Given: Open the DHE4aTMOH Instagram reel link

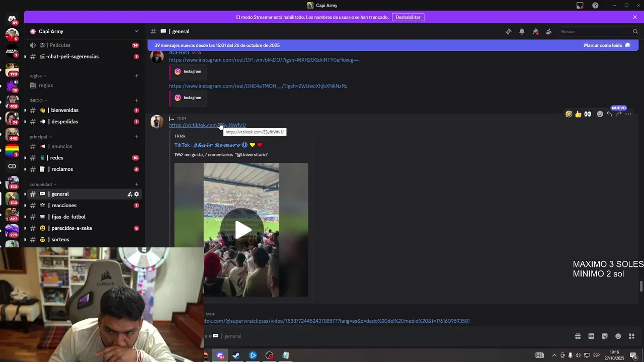Looking at the screenshot, I should click(258, 86).
